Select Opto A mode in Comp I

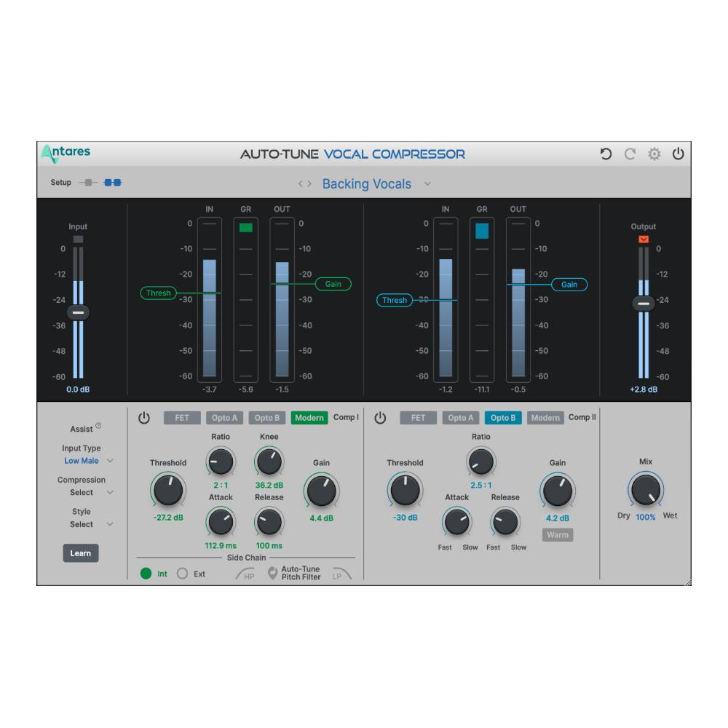coord(225,418)
